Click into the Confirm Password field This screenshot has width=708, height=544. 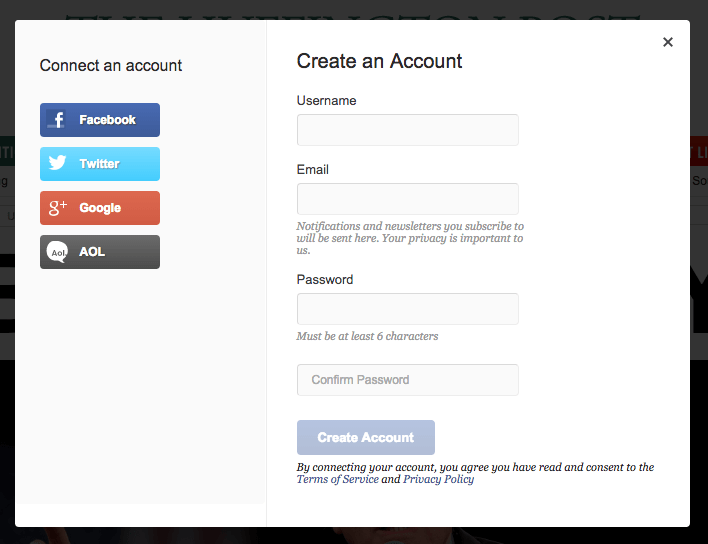click(407, 380)
